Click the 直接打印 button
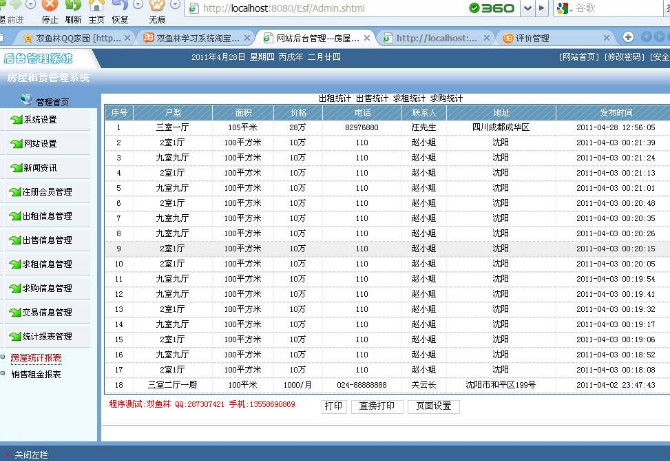This screenshot has width=670, height=461. [x=377, y=406]
